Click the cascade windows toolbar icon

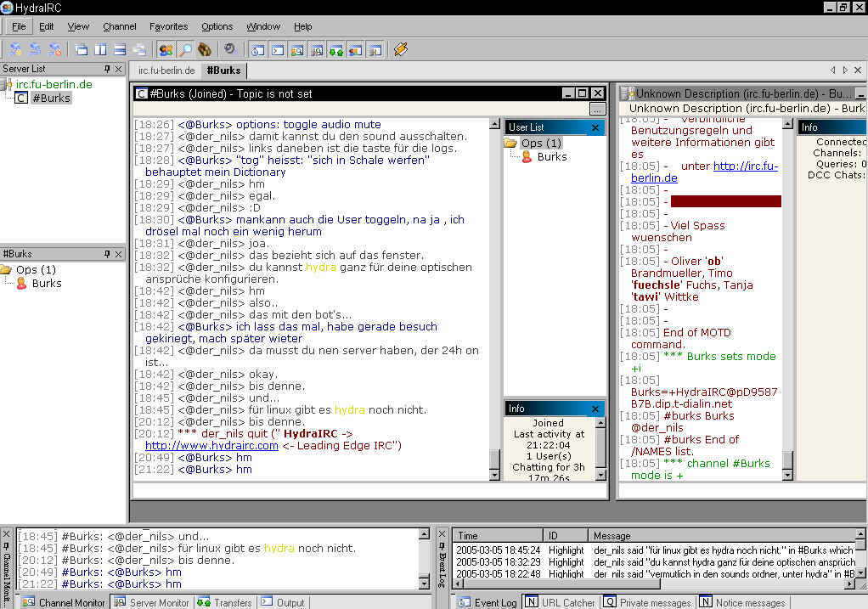pos(82,50)
